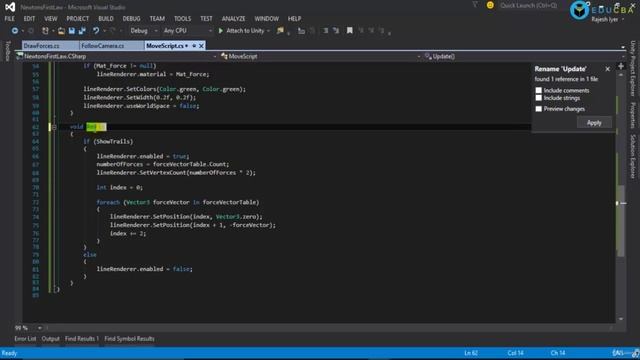Open the ANALYZE menu
This screenshot has height=360, width=640.
tap(233, 19)
